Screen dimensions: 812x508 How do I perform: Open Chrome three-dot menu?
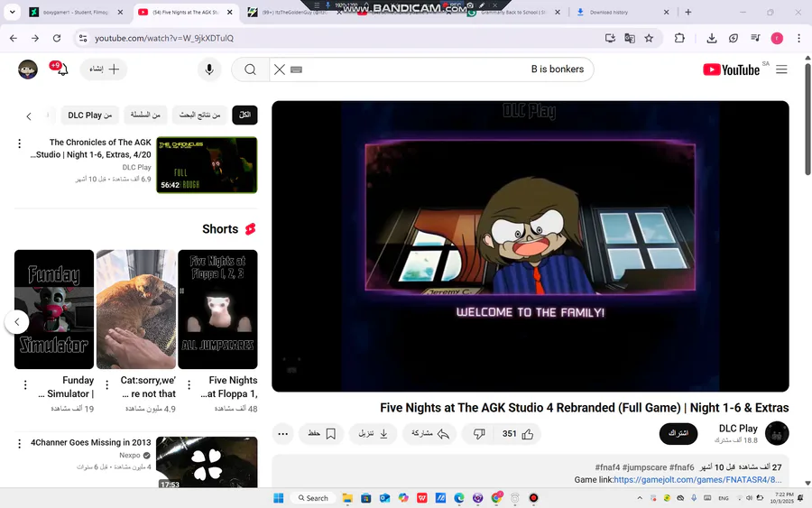pyautogui.click(x=798, y=38)
